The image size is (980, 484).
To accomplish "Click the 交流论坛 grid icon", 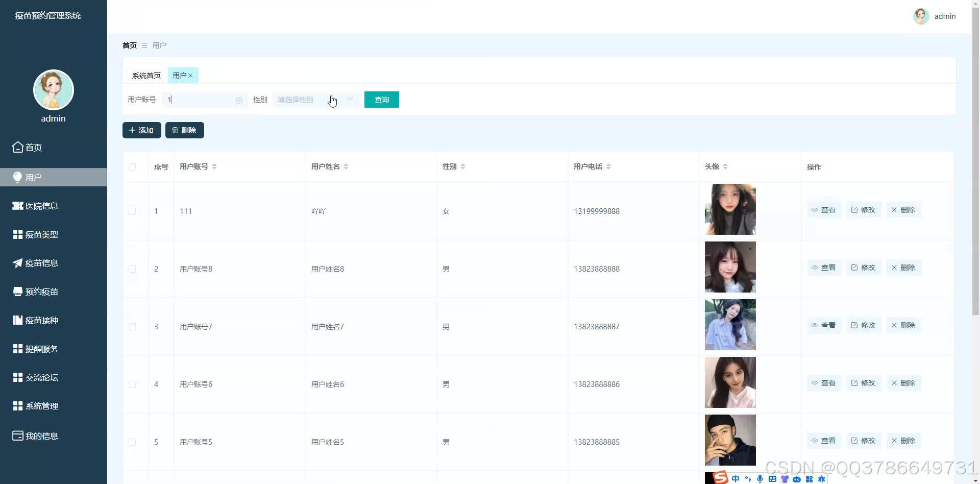I will coord(18,377).
